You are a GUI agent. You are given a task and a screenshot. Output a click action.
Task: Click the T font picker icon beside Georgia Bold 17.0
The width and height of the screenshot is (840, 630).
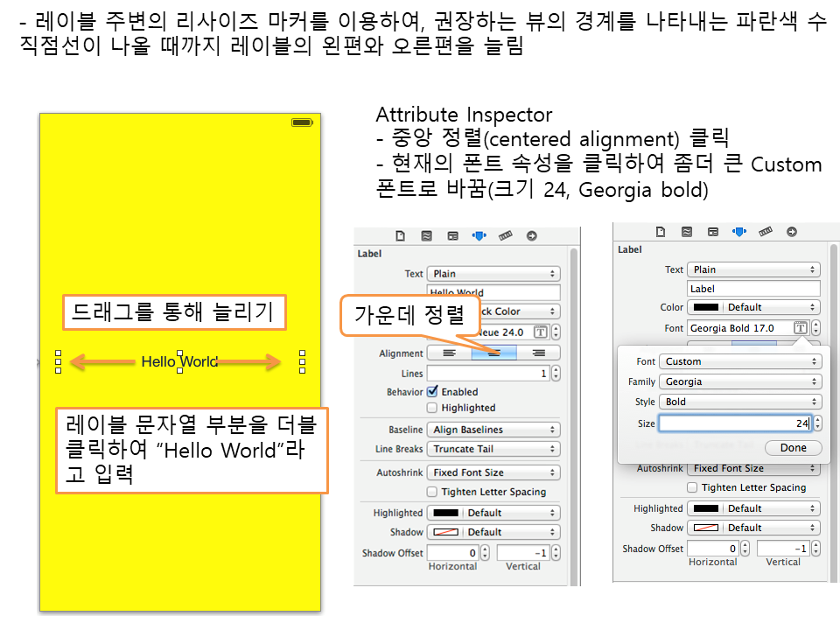800,328
